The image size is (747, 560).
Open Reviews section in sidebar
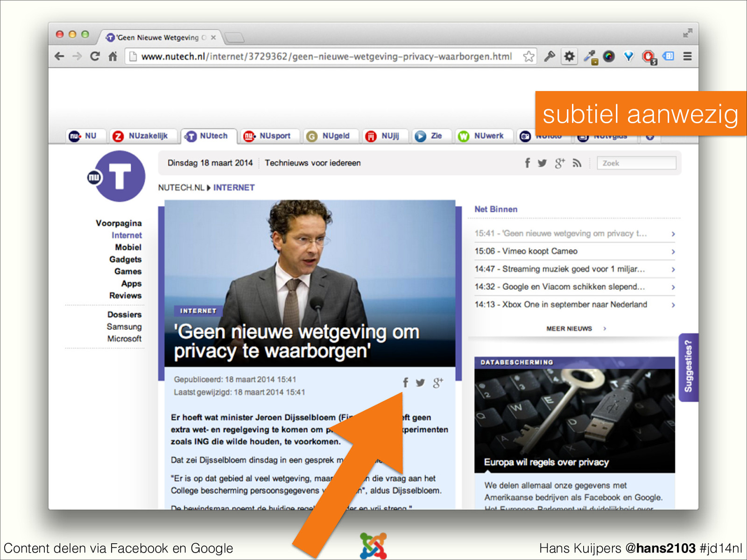125,295
